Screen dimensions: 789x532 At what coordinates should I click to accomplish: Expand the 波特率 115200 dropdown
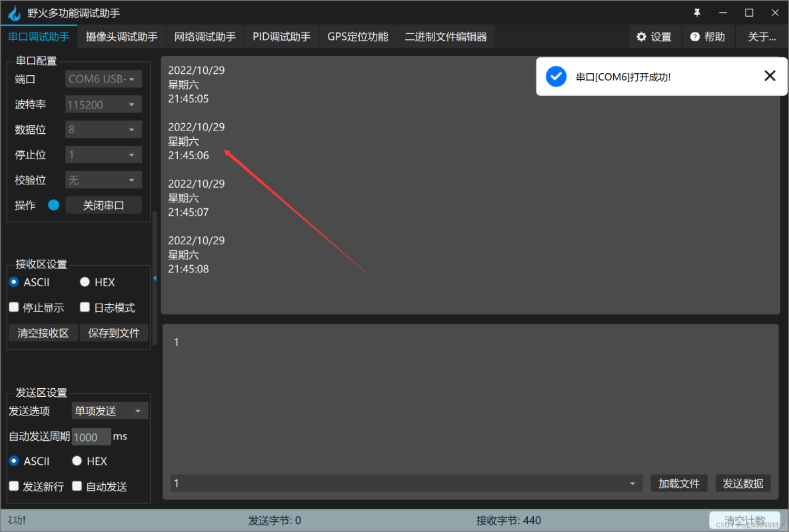(x=103, y=104)
